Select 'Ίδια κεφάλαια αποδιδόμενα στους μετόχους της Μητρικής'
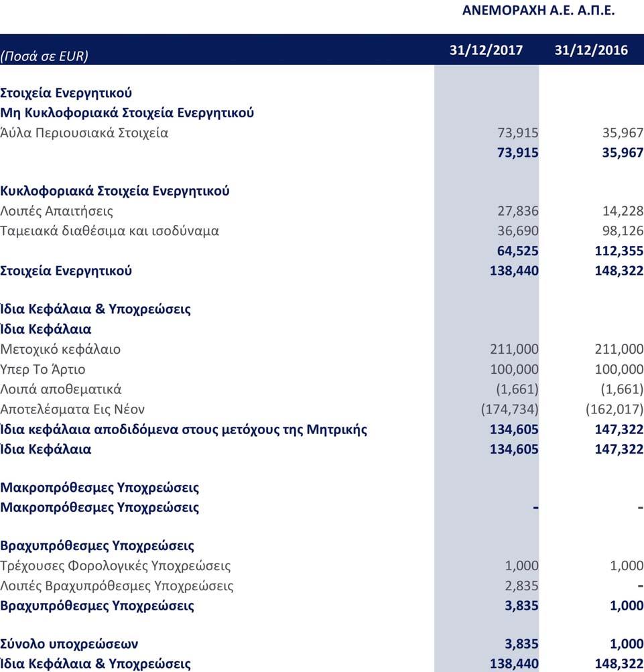Viewport: 644px width, 672px height. pos(184,429)
